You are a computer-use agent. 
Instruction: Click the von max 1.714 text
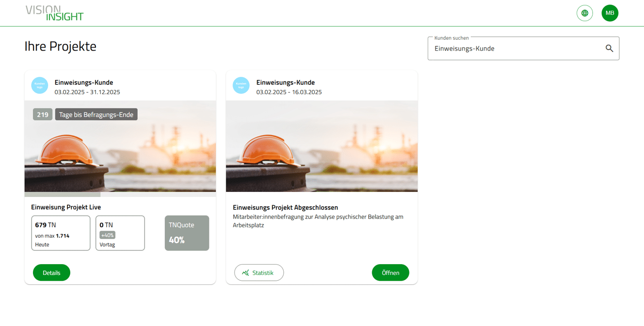pos(52,236)
